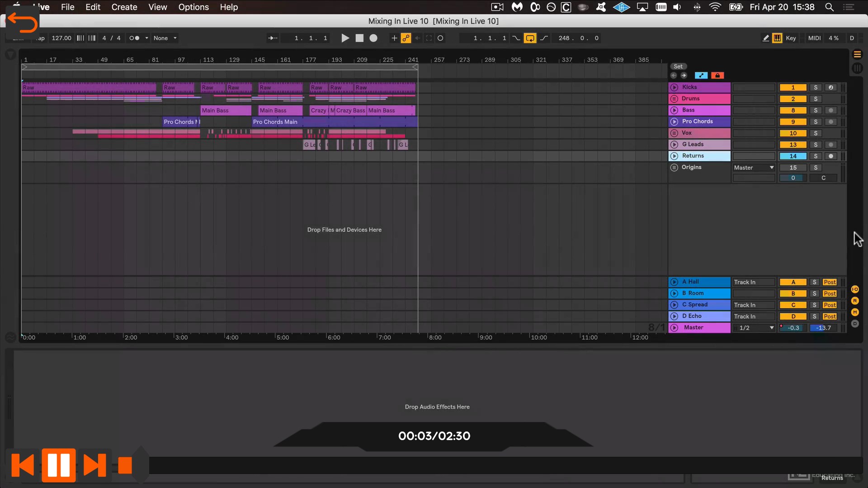Toggle Automation Arm link button

click(406, 38)
